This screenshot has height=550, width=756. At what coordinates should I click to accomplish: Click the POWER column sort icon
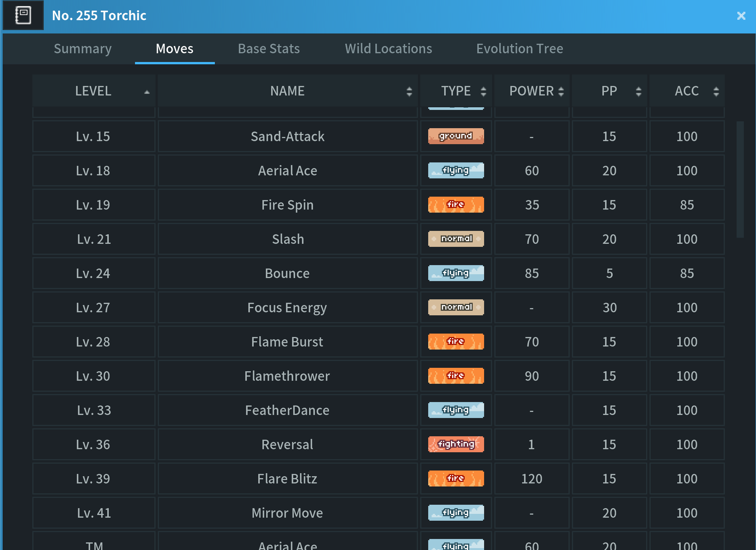[x=561, y=91]
